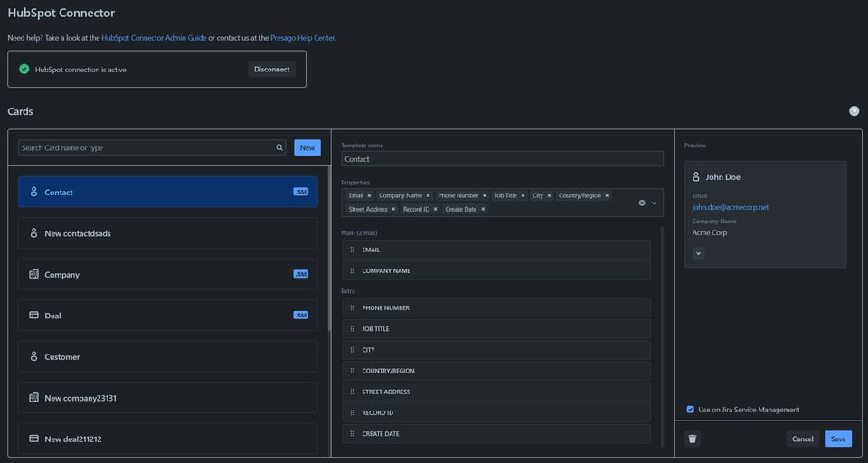Click the New card button
This screenshot has height=463, width=868.
pyautogui.click(x=307, y=147)
